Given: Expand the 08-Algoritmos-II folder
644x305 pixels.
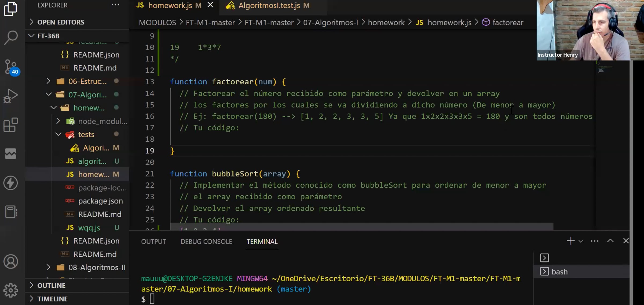Looking at the screenshot, I should [x=97, y=267].
